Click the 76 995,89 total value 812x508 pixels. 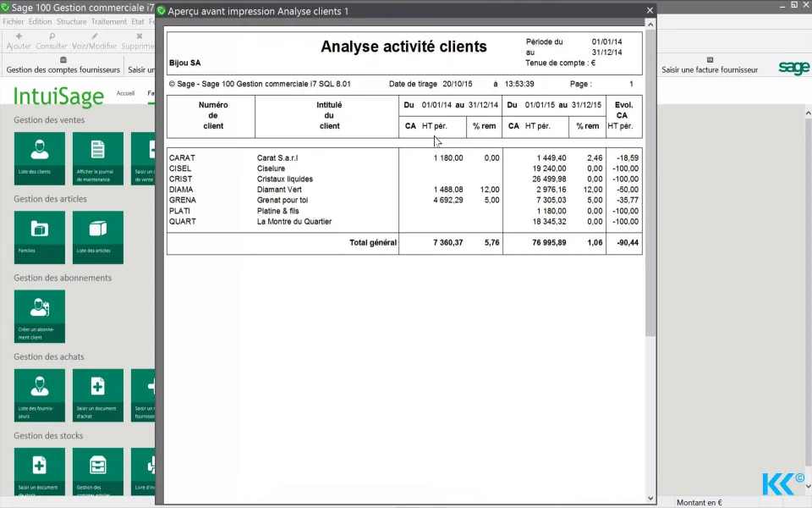coord(549,243)
